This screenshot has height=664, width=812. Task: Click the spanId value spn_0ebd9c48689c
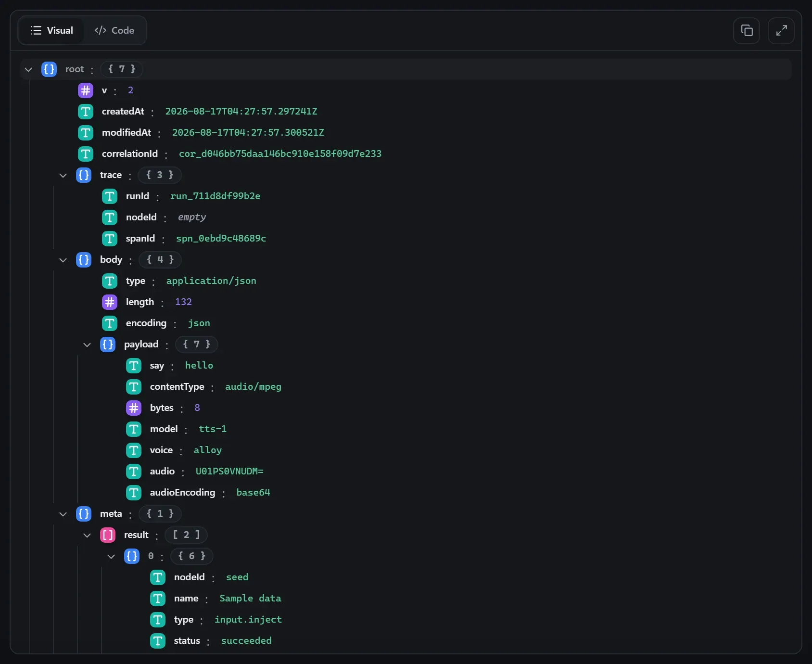point(221,239)
